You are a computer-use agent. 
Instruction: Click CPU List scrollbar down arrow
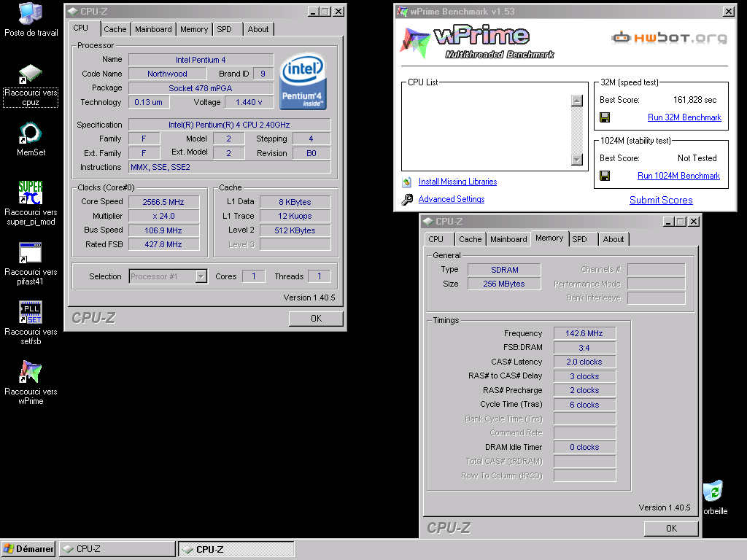coord(576,160)
